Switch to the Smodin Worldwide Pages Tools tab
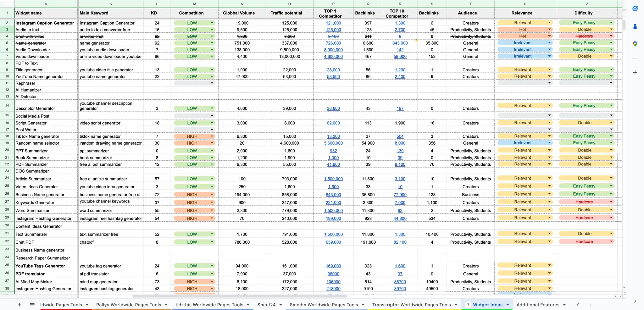This screenshot has height=310, width=644. pyautogui.click(x=324, y=305)
